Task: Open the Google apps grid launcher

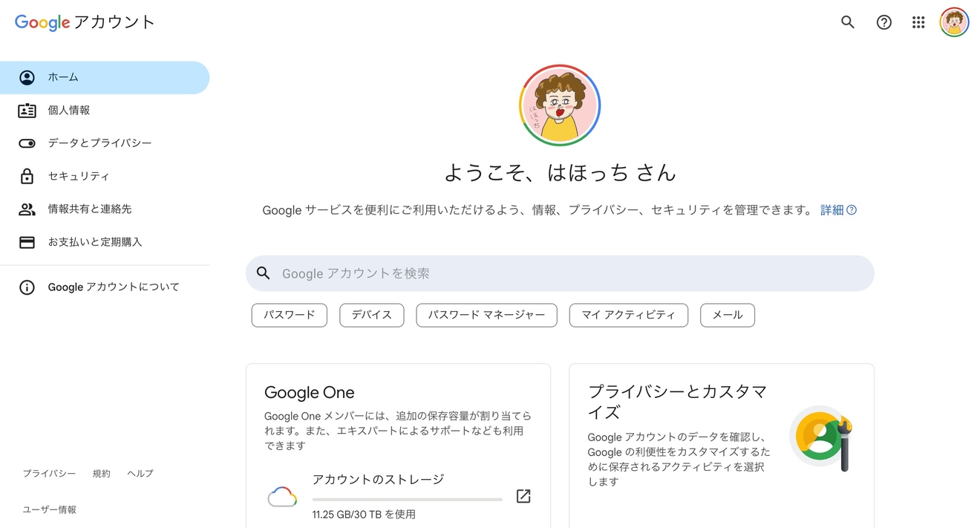Action: (x=918, y=22)
